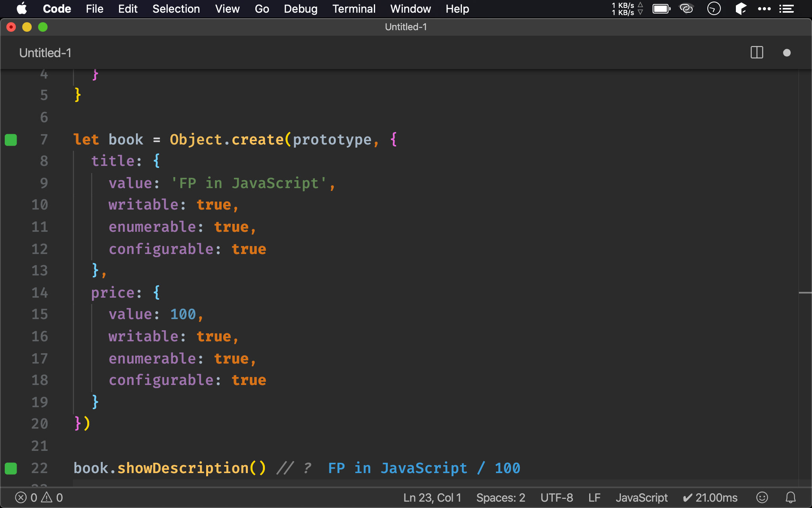This screenshot has width=812, height=508.
Task: Change end-of-line sequence 'LF'
Action: (x=594, y=498)
